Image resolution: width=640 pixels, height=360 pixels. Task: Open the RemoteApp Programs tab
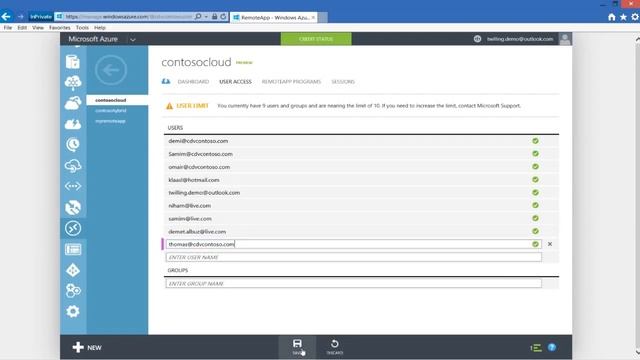coord(291,82)
